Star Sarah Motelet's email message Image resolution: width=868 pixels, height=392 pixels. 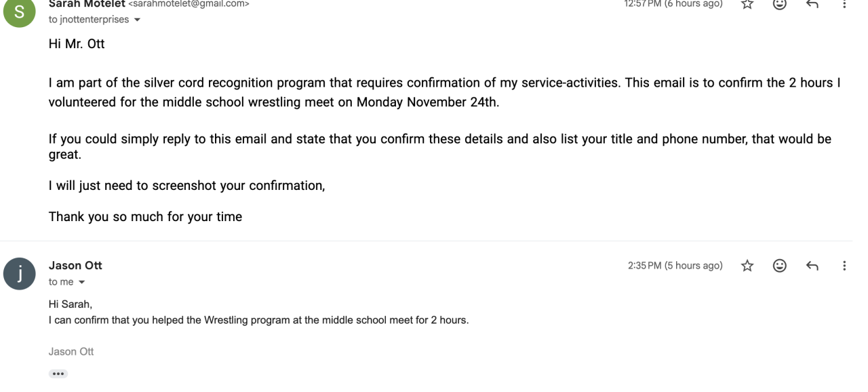coord(748,3)
